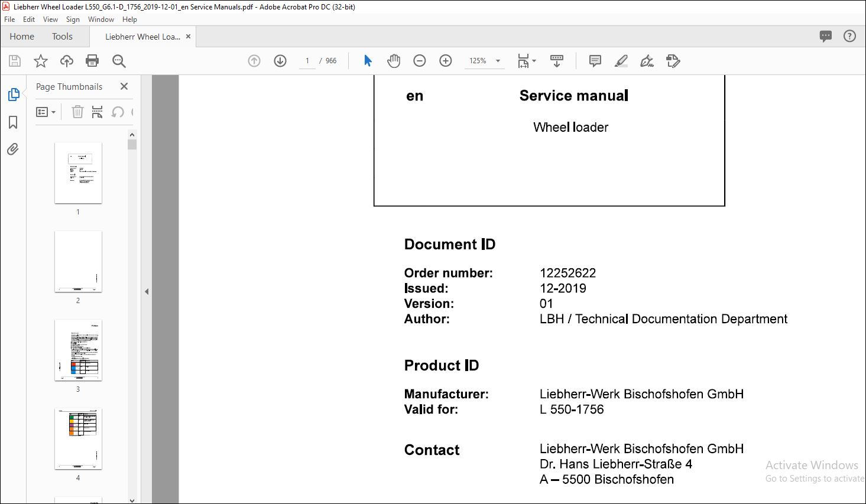Print the document with the printer icon
866x504 pixels.
[92, 61]
